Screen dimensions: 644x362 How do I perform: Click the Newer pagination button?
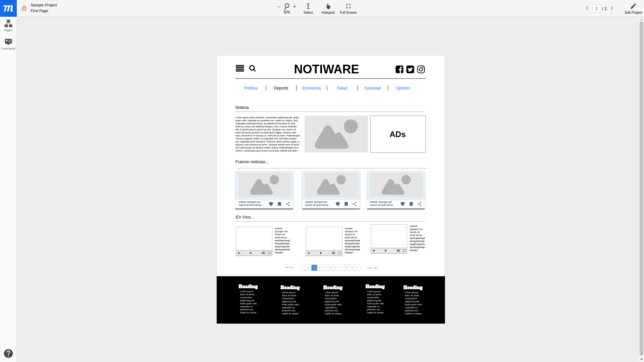pos(371,268)
